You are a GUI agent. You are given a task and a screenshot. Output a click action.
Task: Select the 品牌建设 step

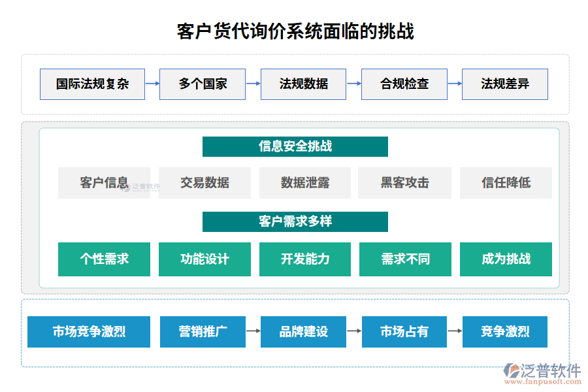pyautogui.click(x=302, y=332)
